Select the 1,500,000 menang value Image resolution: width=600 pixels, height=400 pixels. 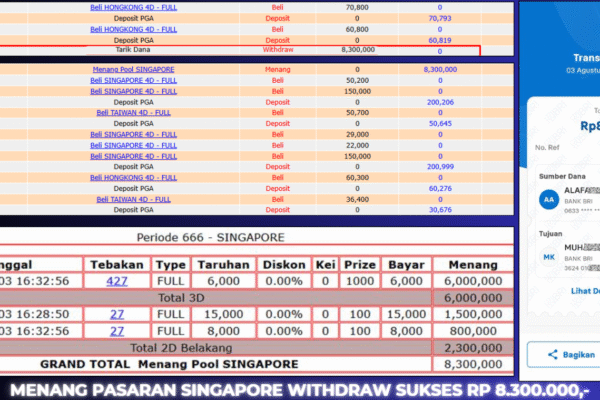point(473,314)
